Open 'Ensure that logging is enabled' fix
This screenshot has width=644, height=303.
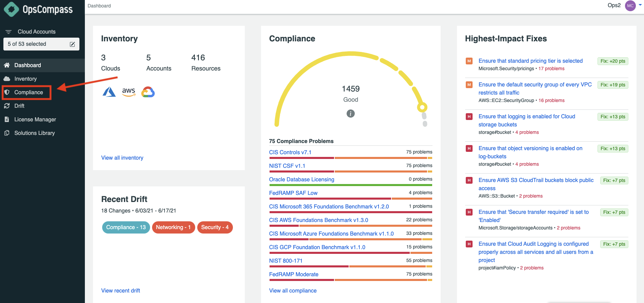[x=527, y=121]
